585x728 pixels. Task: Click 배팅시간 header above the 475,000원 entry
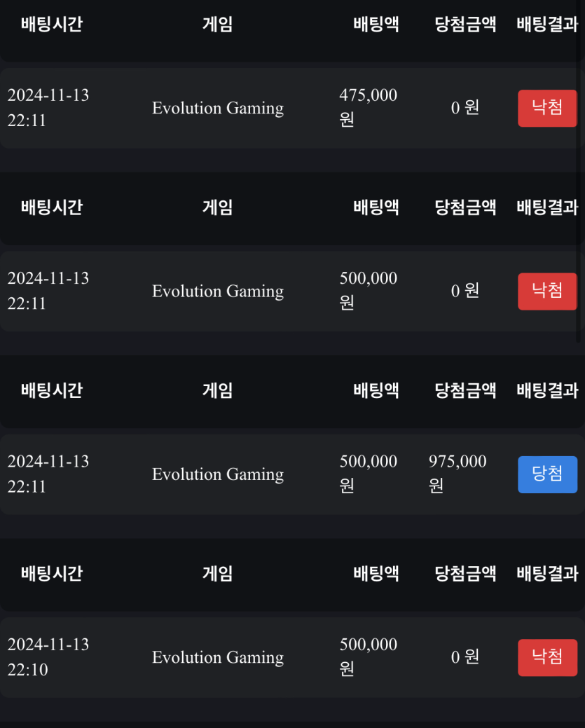(52, 25)
